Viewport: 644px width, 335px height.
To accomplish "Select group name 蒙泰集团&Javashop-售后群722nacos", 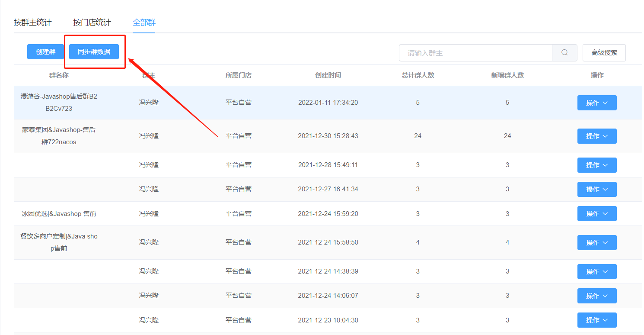I will pos(59,135).
